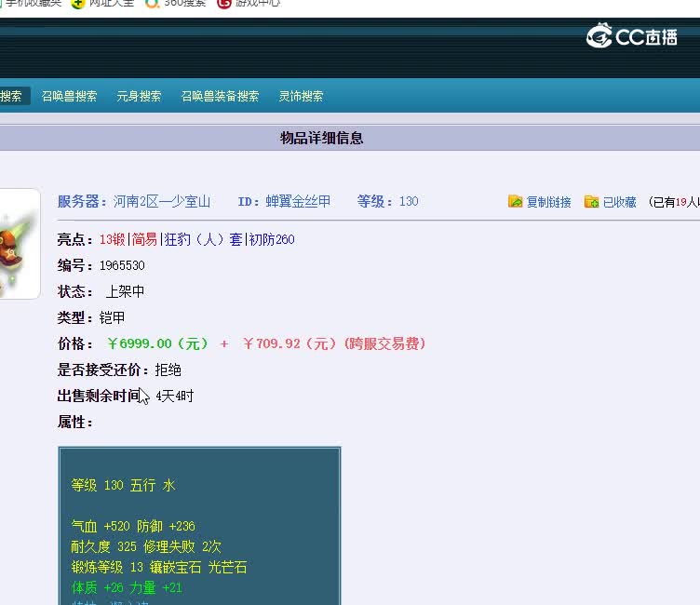Viewport: 700px width, 605px height.
Task: Click the 已收藏 link
Action: point(620,202)
